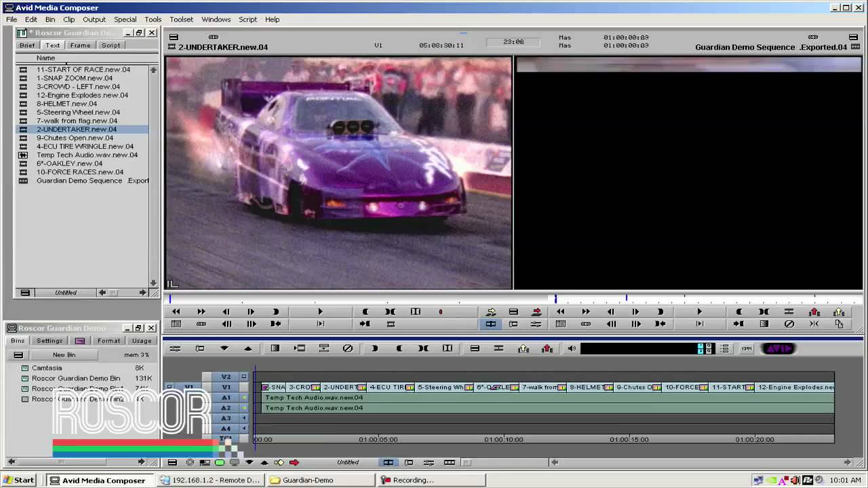Viewport: 868px width, 488px height.
Task: Click the New Bin button
Action: (x=64, y=354)
